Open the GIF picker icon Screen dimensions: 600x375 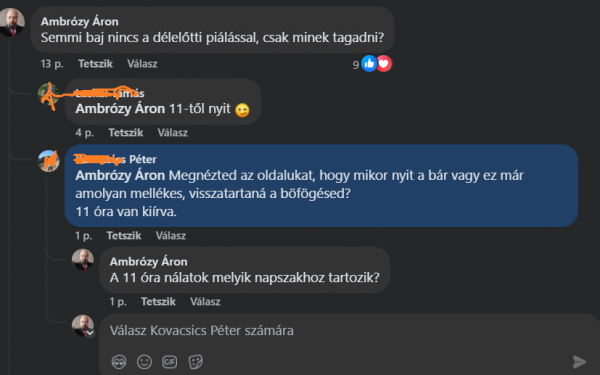click(170, 362)
